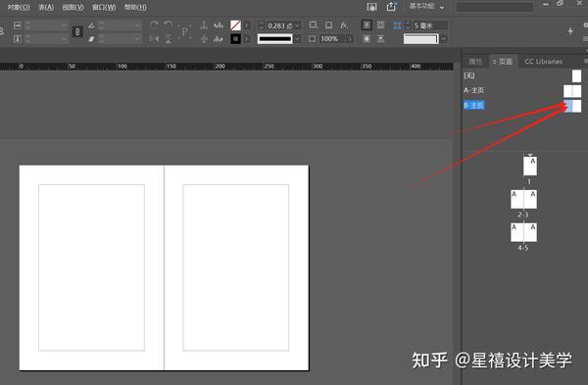
Task: Click the P flip/rotate indicator icon
Action: pyautogui.click(x=185, y=32)
